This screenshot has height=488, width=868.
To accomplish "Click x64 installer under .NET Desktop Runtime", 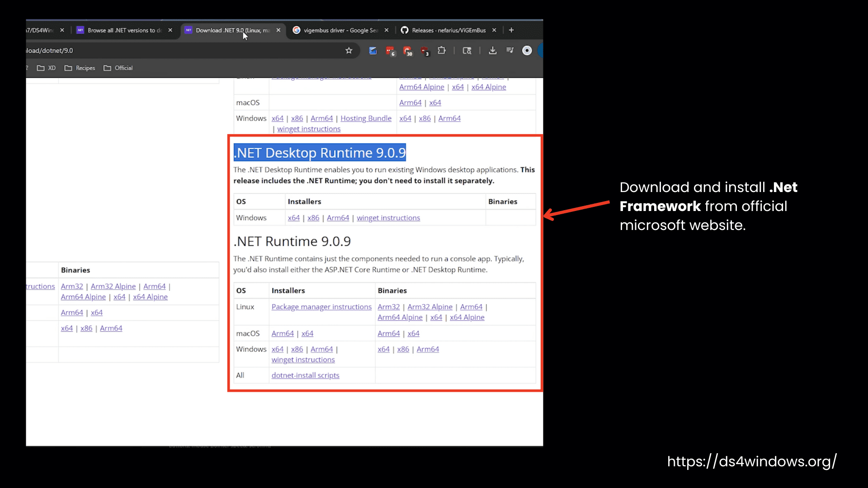I will point(294,218).
